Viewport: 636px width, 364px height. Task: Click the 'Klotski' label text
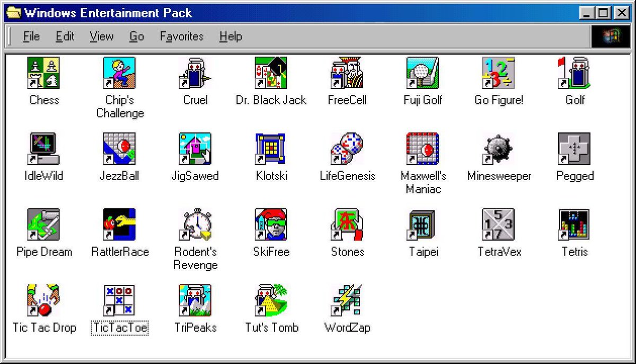[271, 176]
